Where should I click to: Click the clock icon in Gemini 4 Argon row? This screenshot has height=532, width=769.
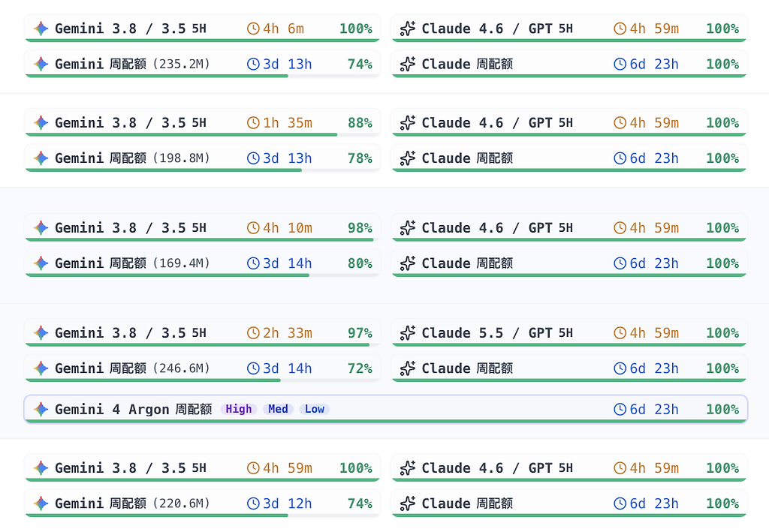(x=620, y=409)
